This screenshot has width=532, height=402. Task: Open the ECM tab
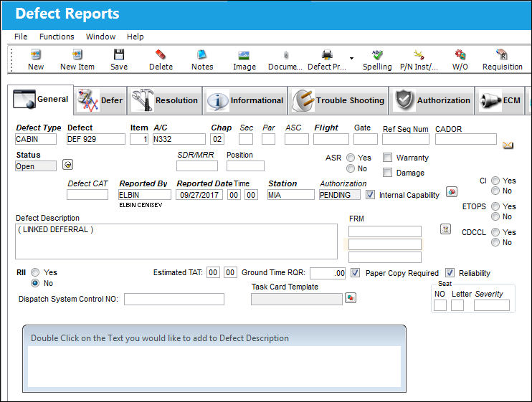(x=500, y=100)
